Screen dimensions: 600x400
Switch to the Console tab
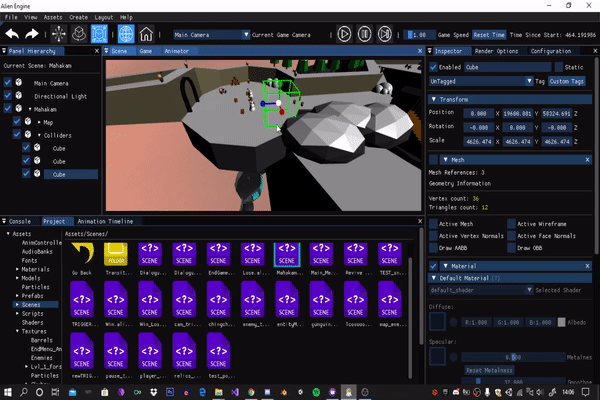click(20, 221)
